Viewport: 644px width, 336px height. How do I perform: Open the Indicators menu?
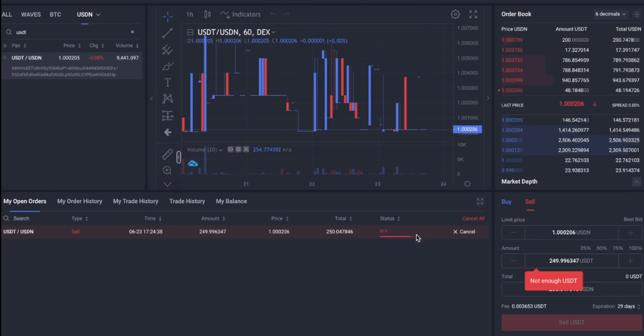(x=240, y=14)
